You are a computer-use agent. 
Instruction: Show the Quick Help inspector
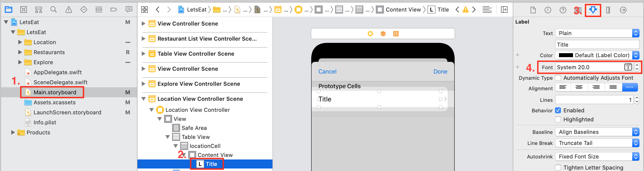pyautogui.click(x=563, y=10)
